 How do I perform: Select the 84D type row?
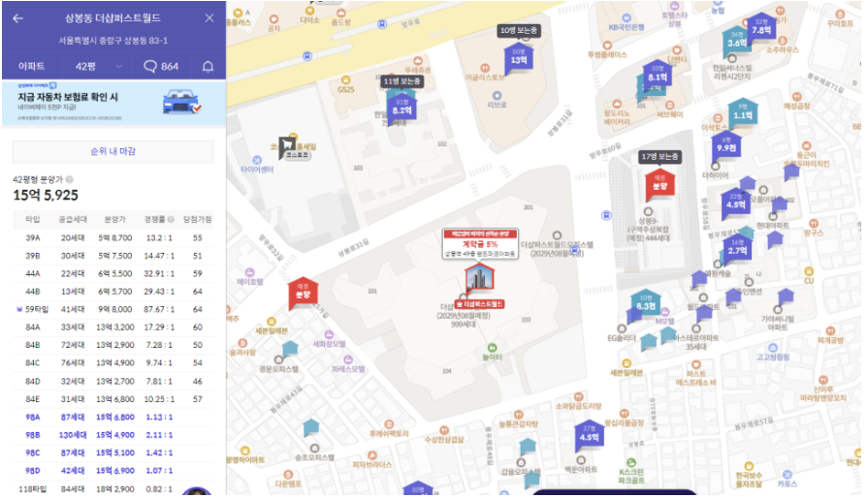coord(113,382)
